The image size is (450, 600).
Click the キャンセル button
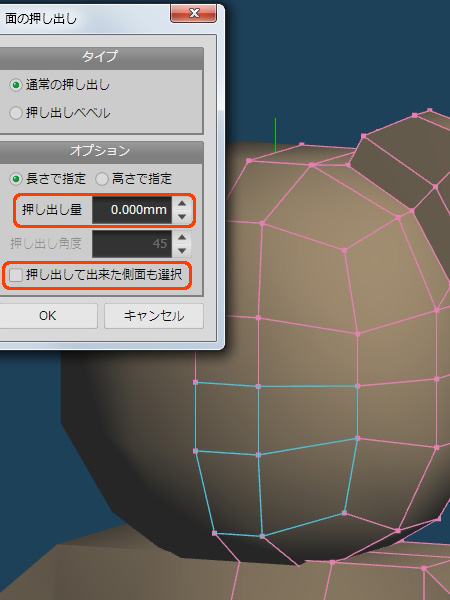click(153, 316)
